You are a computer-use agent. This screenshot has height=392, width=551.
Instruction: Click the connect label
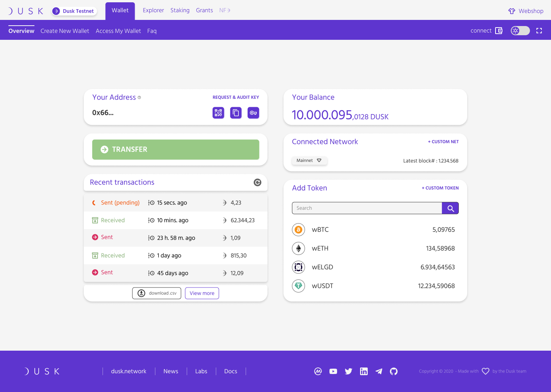[481, 31]
